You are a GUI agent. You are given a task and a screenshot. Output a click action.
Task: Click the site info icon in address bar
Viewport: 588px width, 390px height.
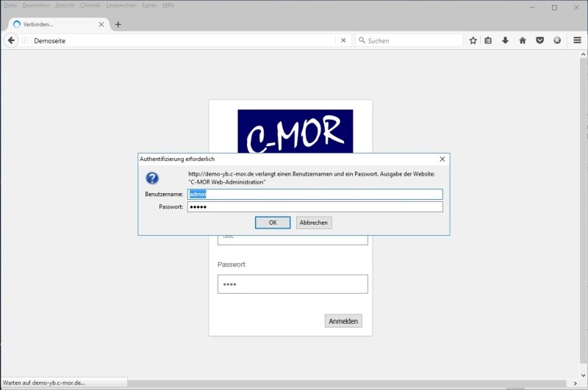[x=26, y=40]
